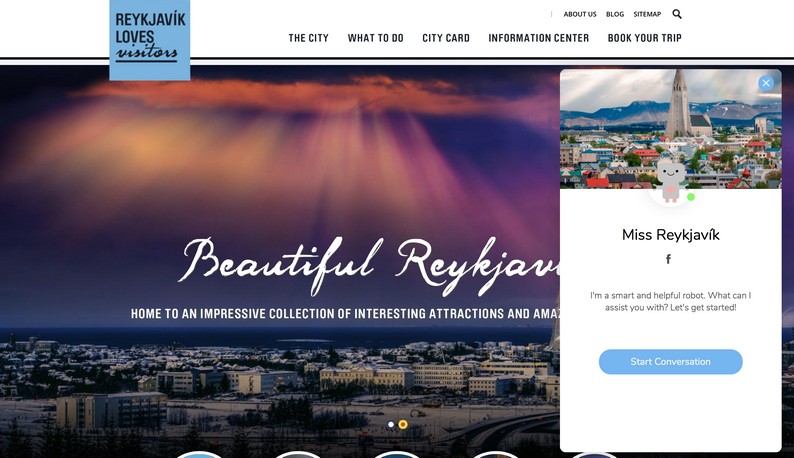Open the City Card menu
The image size is (794, 458).
pos(446,38)
